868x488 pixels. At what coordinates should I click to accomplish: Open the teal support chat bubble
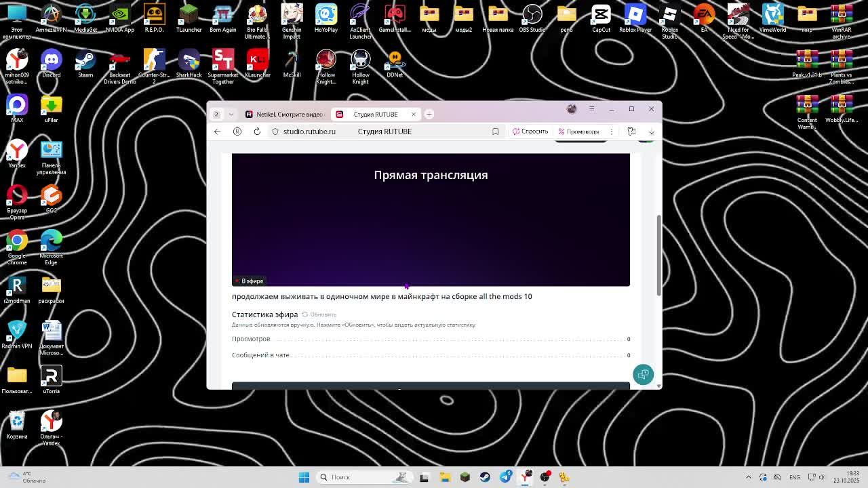643,375
